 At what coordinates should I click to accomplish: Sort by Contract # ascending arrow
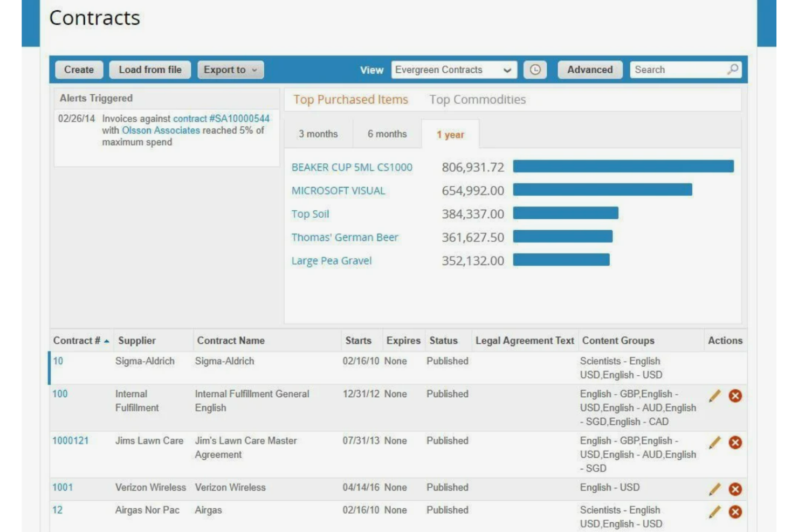(x=107, y=341)
